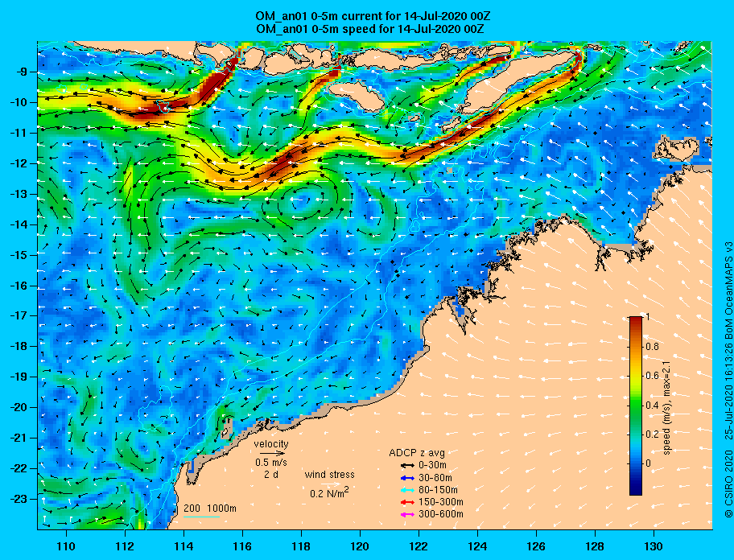Click the '300-600m' legend label
The image size is (734, 560).
[441, 514]
